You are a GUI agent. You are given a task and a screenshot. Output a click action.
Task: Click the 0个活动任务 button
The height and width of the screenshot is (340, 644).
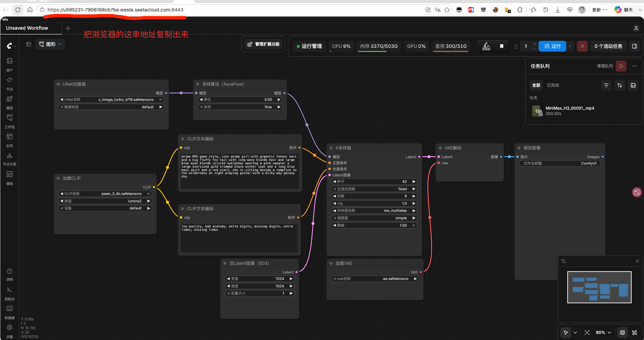[x=608, y=46]
